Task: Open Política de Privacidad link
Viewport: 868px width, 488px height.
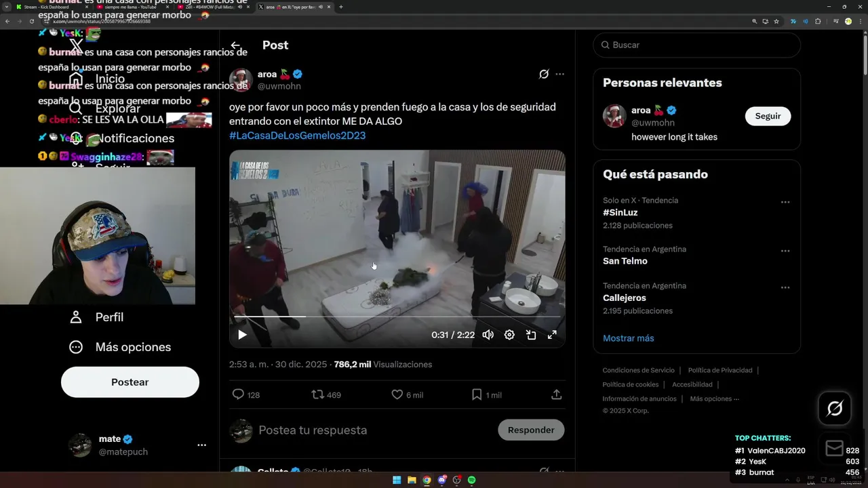Action: click(720, 370)
